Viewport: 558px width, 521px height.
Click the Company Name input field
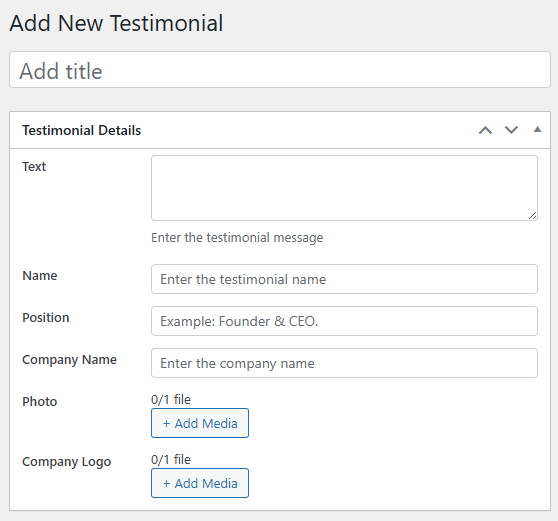(x=344, y=363)
